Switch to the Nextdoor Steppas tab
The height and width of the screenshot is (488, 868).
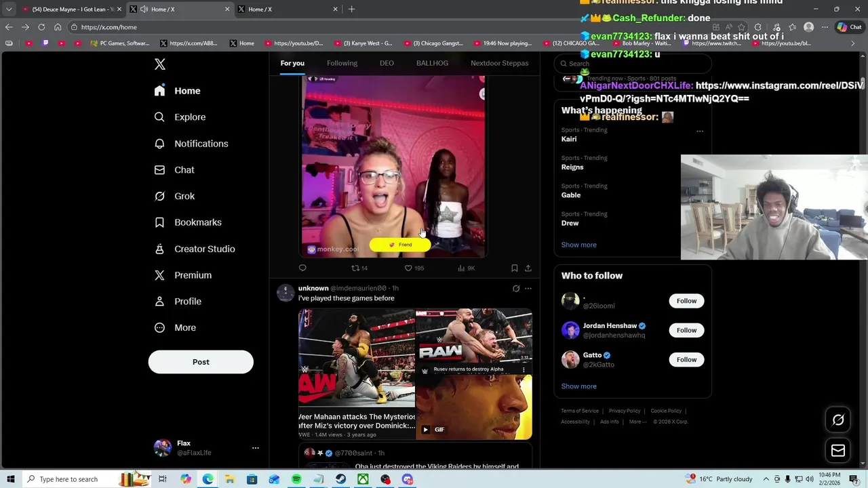click(499, 63)
